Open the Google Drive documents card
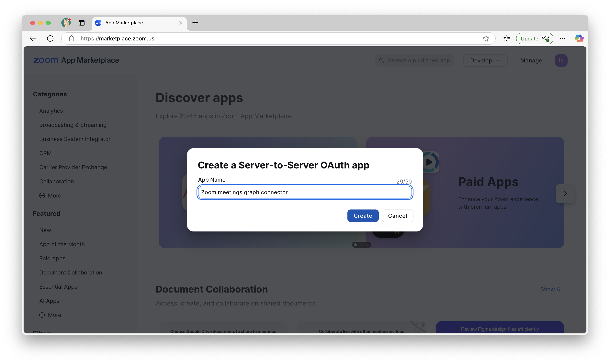The height and width of the screenshot is (364, 610). [223, 327]
